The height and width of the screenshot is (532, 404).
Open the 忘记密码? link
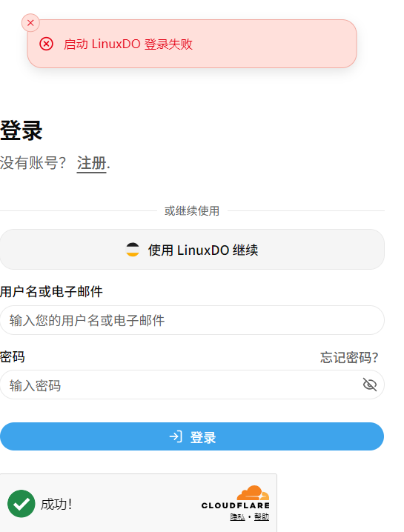tap(349, 358)
